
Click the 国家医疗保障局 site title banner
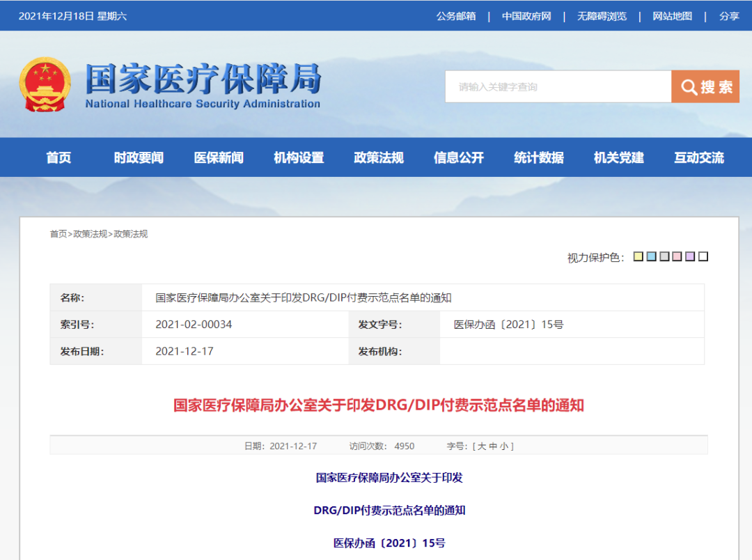203,86
